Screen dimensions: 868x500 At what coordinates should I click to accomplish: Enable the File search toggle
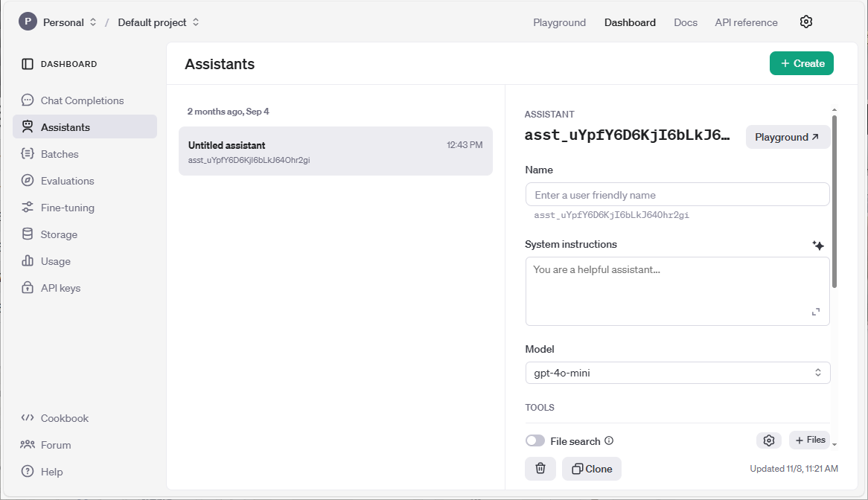[x=534, y=440]
